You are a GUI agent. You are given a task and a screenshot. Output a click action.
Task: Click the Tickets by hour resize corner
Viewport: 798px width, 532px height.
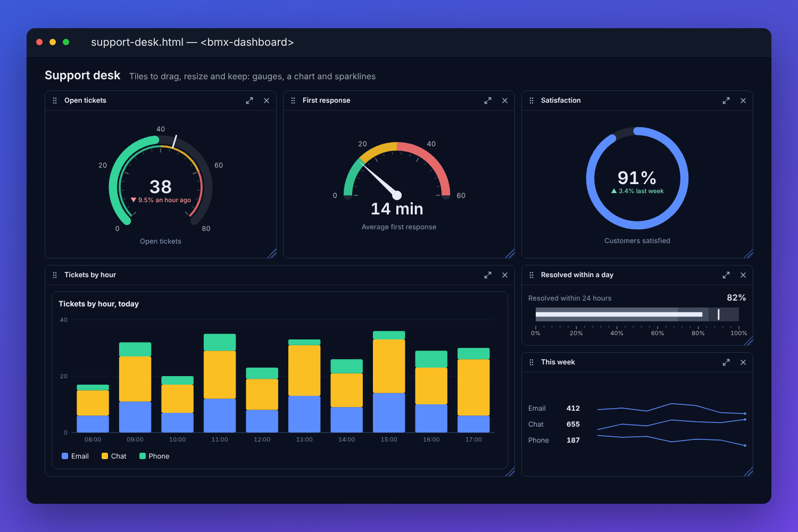(x=510, y=472)
